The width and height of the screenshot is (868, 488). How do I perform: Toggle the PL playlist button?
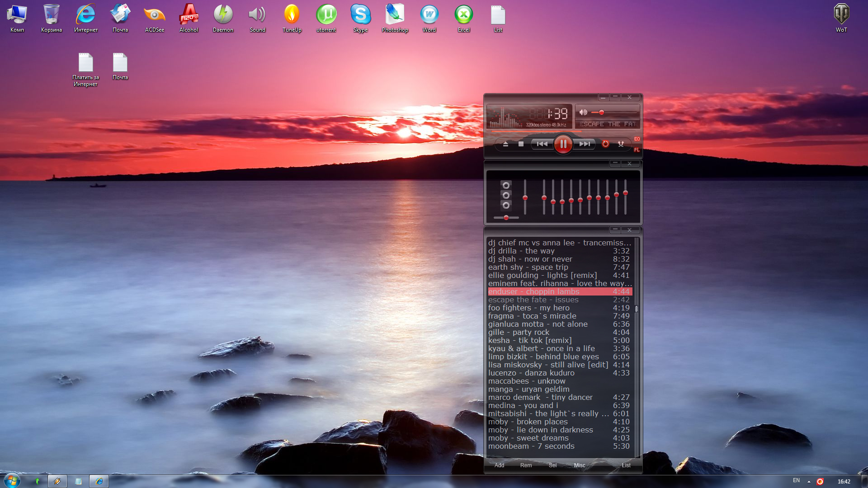click(x=637, y=150)
